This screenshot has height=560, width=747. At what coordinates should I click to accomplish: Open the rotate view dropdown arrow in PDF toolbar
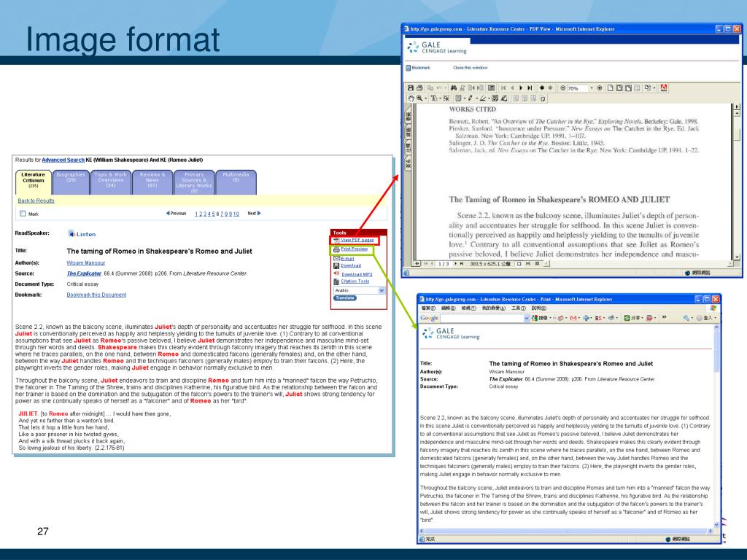coord(654,87)
